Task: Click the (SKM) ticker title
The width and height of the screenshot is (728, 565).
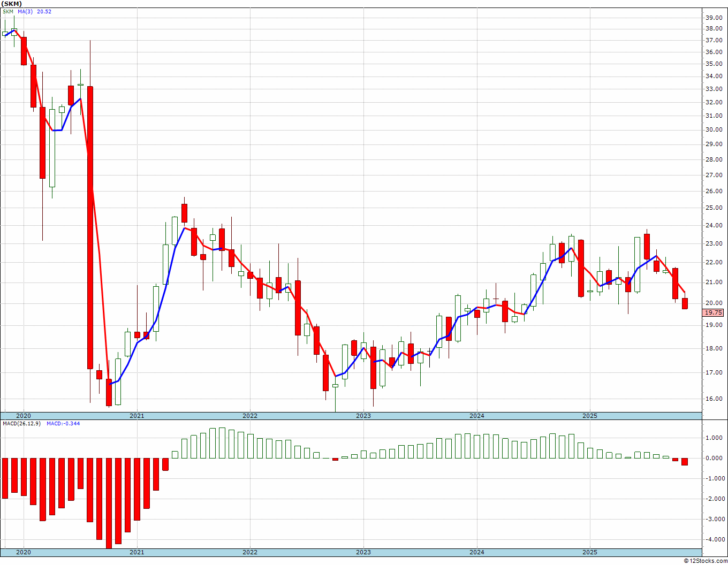Action: (x=11, y=4)
